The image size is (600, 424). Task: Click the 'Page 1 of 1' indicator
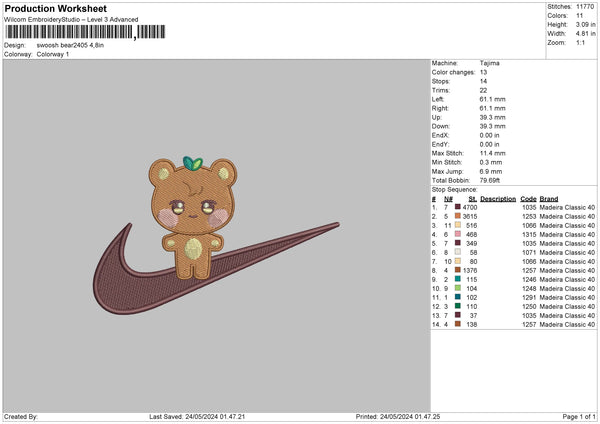579,416
